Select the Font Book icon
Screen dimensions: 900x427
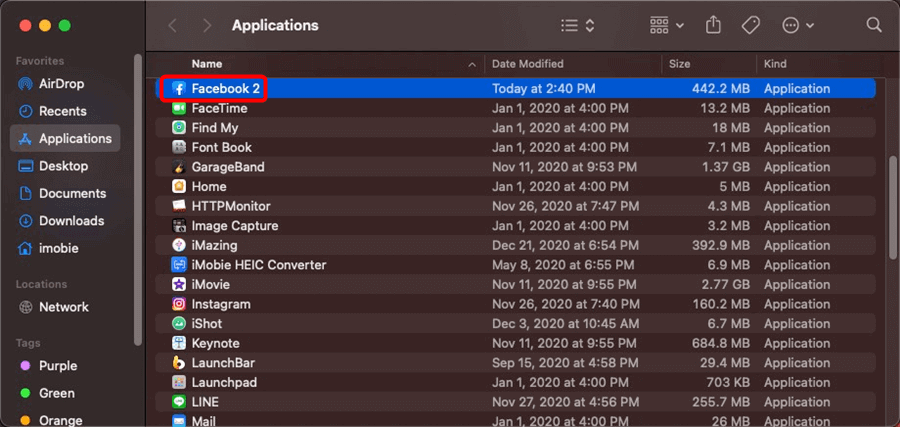pos(179,147)
